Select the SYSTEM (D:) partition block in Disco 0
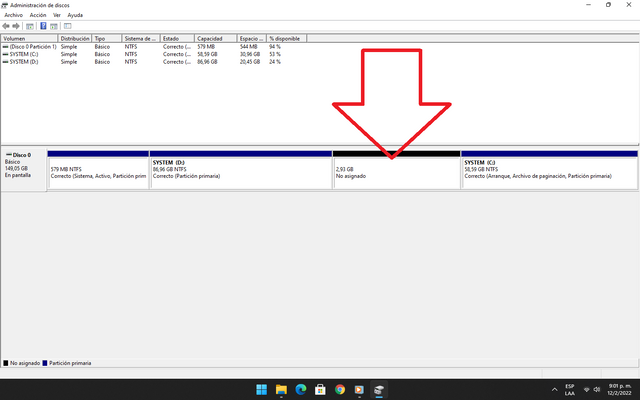Viewport: 640px width, 400px height. [241, 170]
